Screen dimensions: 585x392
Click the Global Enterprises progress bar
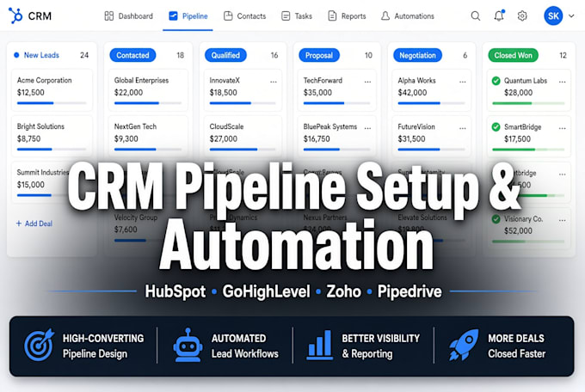coord(148,103)
